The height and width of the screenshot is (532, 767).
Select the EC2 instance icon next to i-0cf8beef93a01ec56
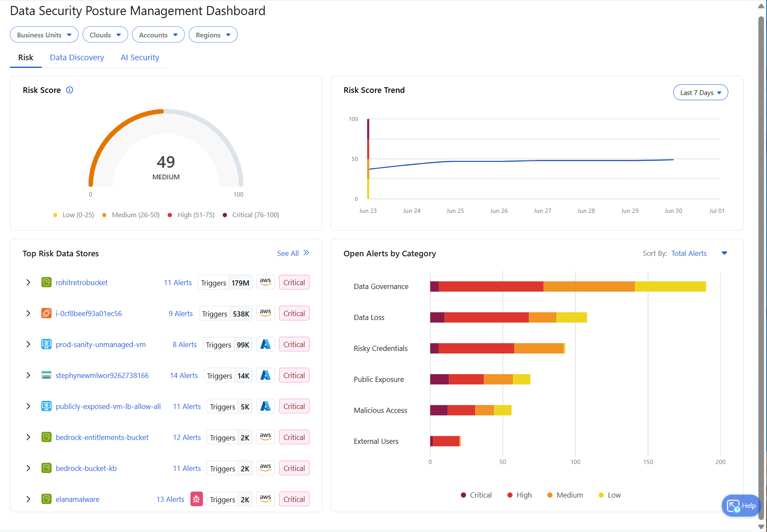tap(46, 313)
